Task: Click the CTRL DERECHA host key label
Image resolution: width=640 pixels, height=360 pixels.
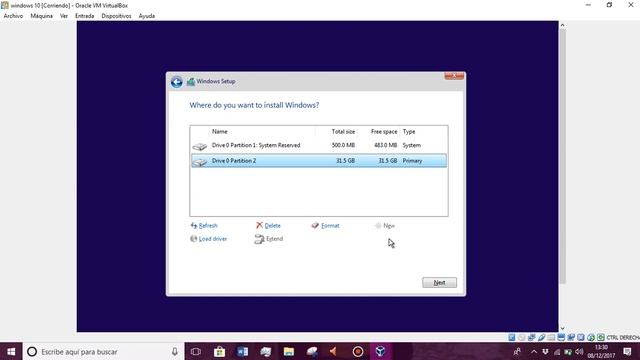Action: pyautogui.click(x=623, y=338)
